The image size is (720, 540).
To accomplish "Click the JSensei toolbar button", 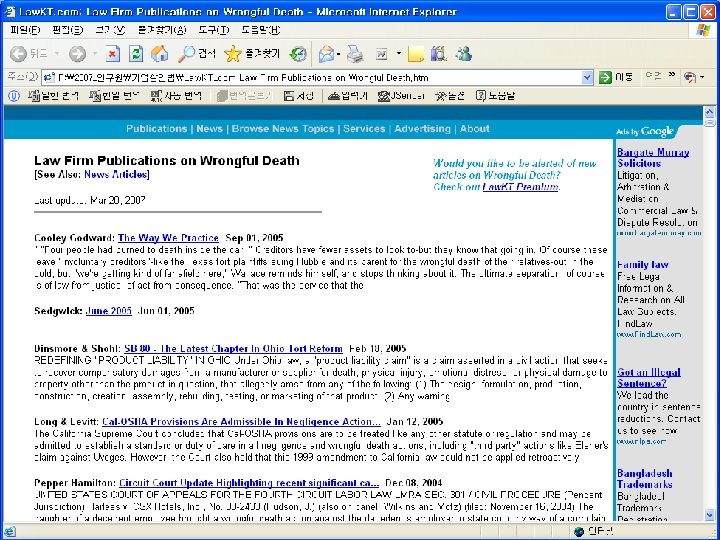I will (x=401, y=96).
